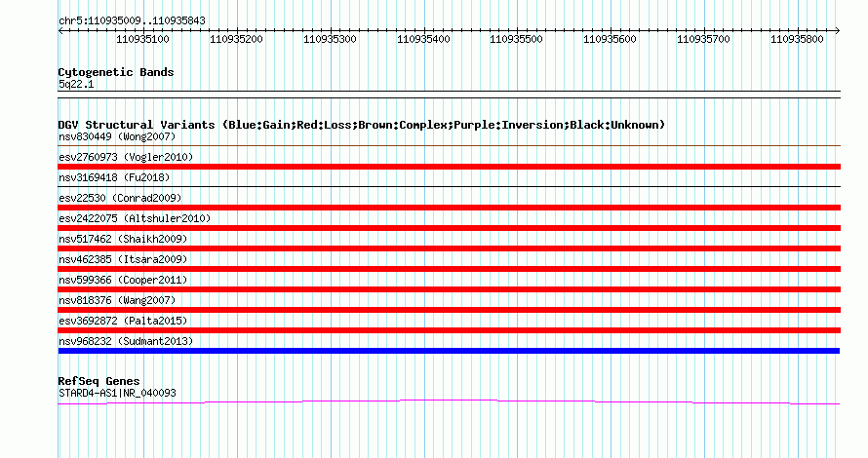This screenshot has width=868, height=458.
Task: Select variant label nsv968232 (Sudmant2013)
Action: (x=126, y=341)
